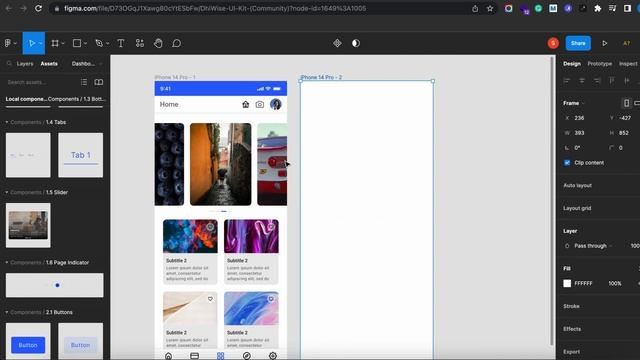The image size is (640, 360).
Task: Click the Share button
Action: [x=578, y=43]
